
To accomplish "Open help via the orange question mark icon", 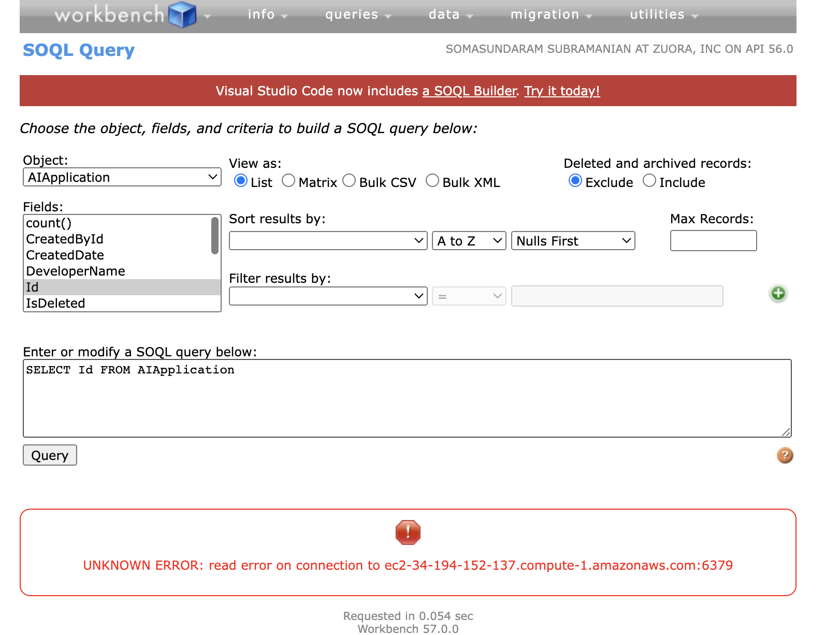I will pos(786,455).
